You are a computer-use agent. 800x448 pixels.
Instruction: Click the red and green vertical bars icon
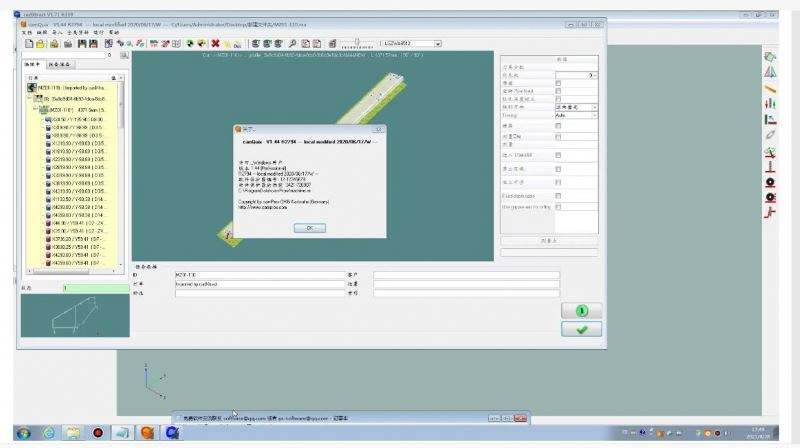coord(770,104)
